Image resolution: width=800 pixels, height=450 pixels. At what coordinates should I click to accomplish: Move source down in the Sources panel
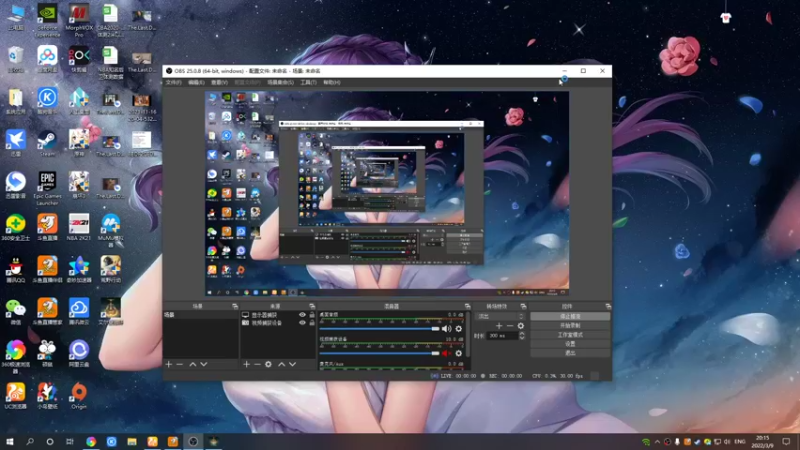pyautogui.click(x=292, y=364)
